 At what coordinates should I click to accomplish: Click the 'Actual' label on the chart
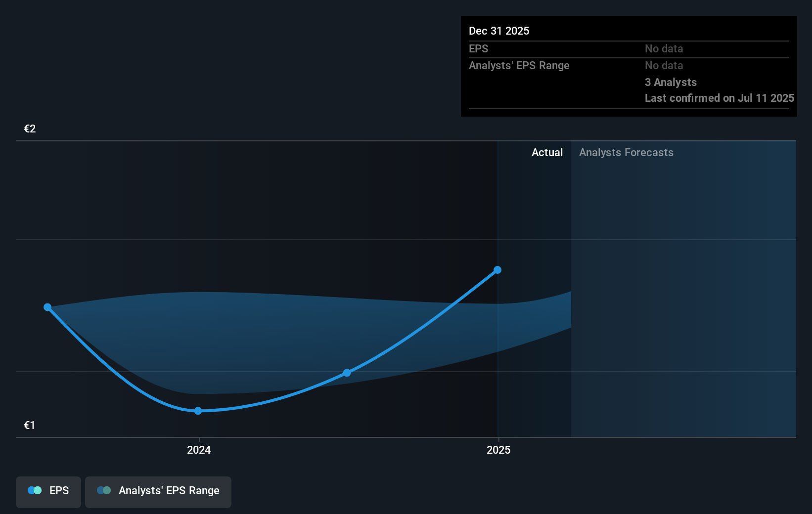tap(547, 152)
